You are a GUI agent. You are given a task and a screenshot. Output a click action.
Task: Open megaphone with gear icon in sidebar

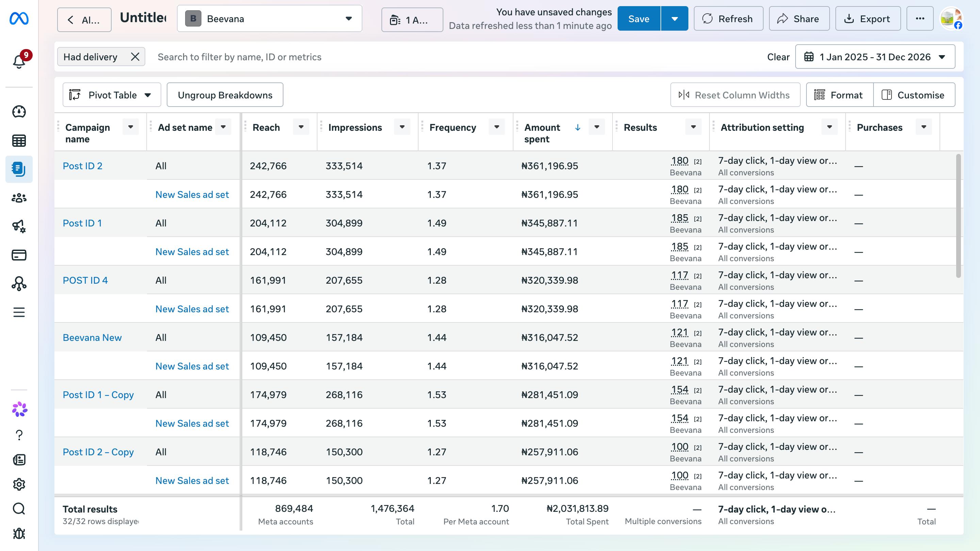click(19, 226)
